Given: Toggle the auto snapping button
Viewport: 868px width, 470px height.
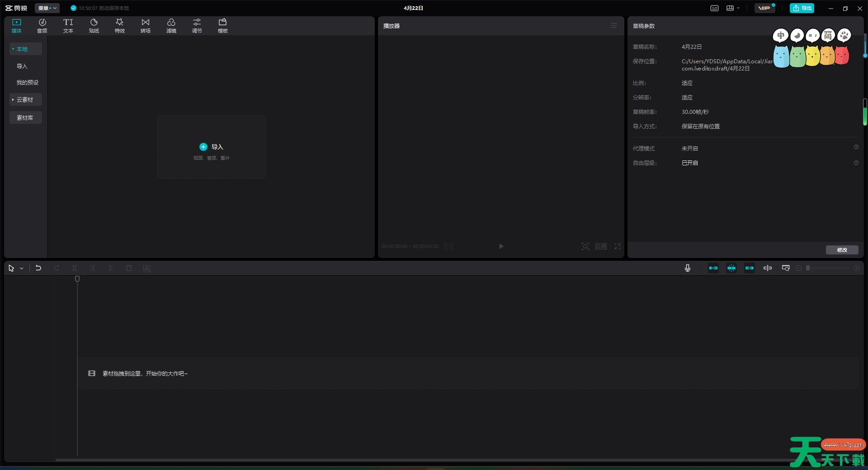Looking at the screenshot, I should click(x=731, y=268).
